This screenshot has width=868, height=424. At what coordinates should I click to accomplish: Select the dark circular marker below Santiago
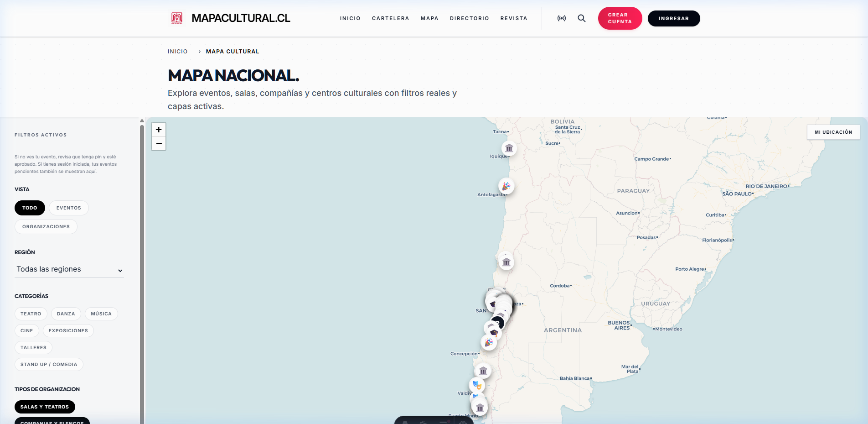click(x=498, y=323)
